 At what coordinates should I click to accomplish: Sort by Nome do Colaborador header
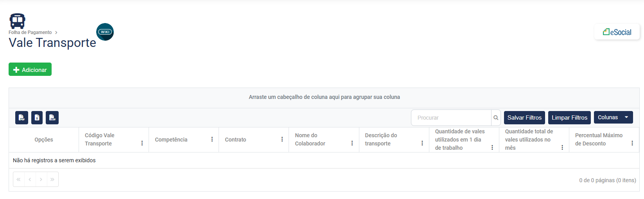[310, 140]
